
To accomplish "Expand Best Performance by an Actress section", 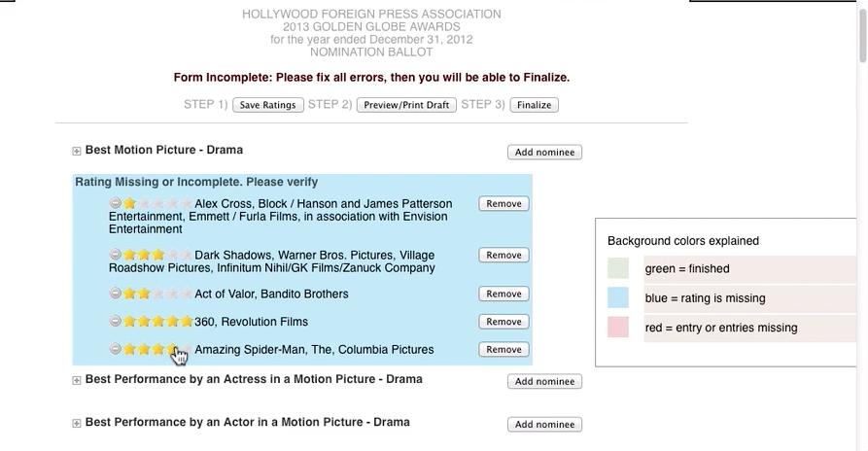I will pyautogui.click(x=77, y=381).
